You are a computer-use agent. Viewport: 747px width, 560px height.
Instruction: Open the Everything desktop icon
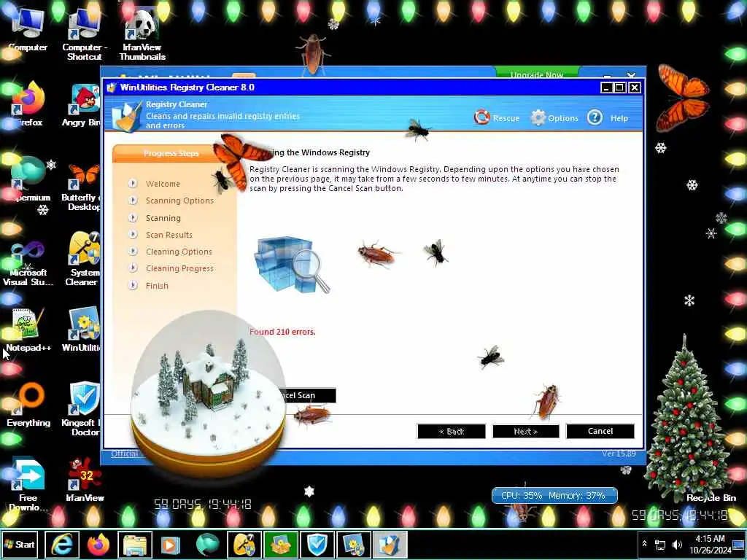(28, 405)
